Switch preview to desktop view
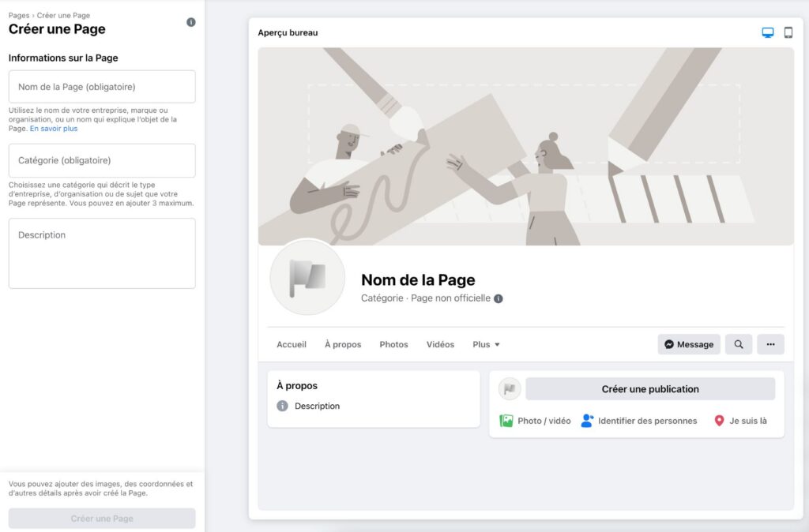The image size is (809, 532). point(767,32)
